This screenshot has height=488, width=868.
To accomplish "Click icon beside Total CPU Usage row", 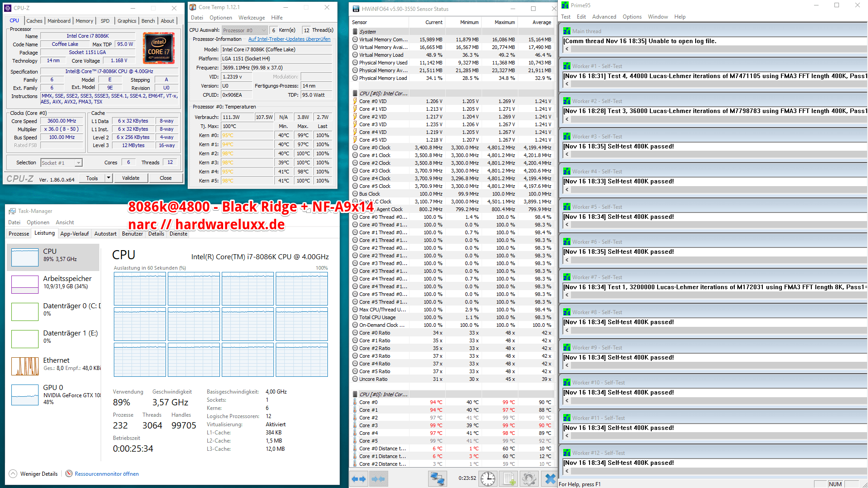I will click(355, 317).
